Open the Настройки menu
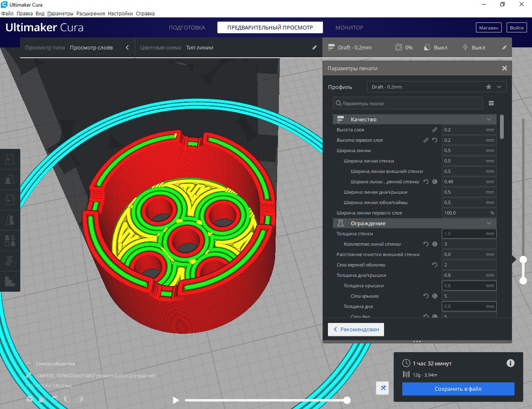 tap(121, 13)
